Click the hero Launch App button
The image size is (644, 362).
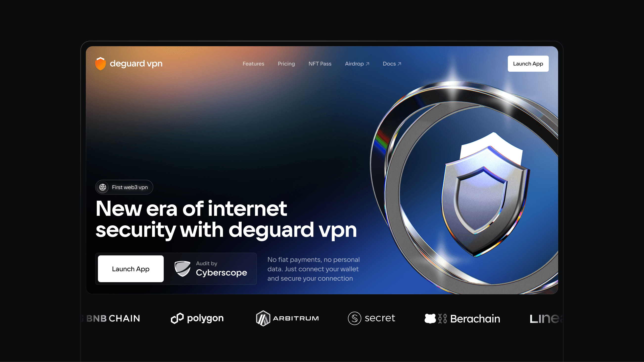point(131,269)
